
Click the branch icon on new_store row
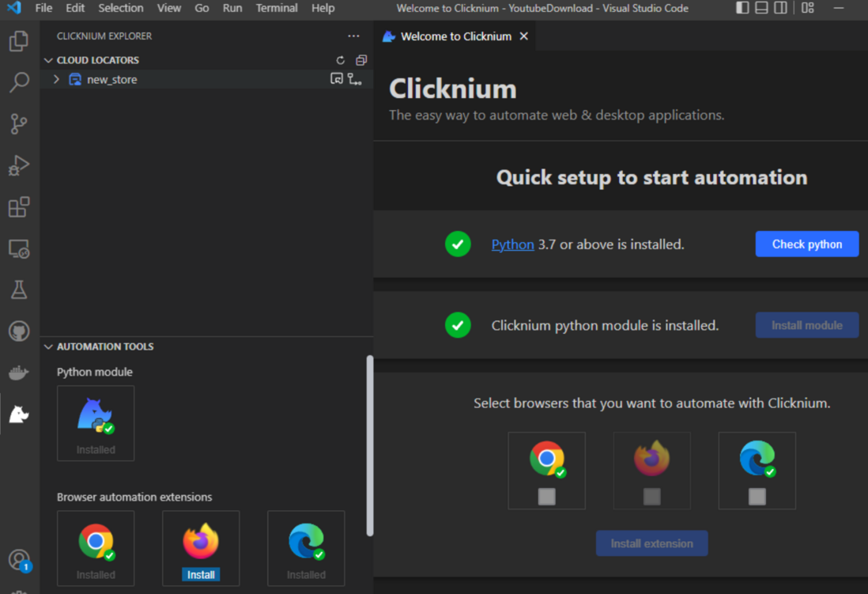[354, 79]
